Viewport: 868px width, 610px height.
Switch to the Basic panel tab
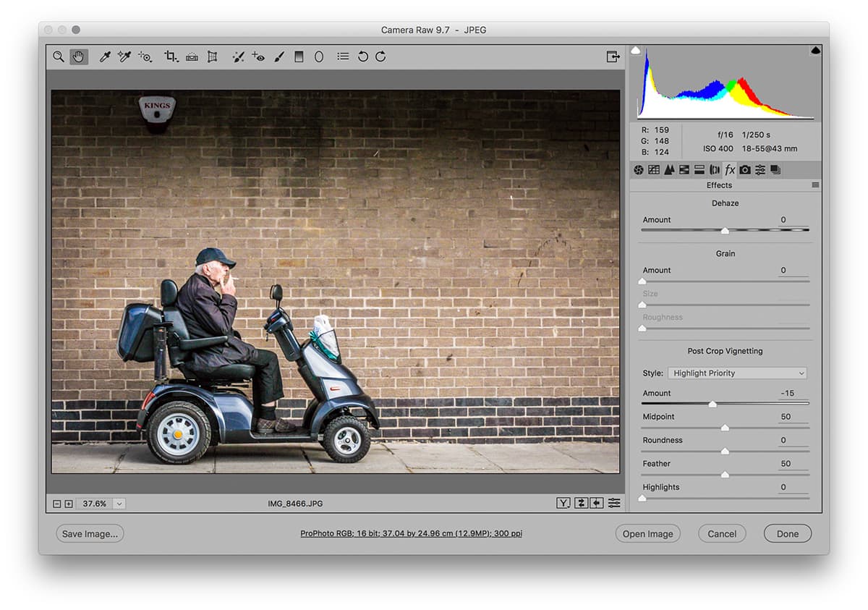[639, 170]
